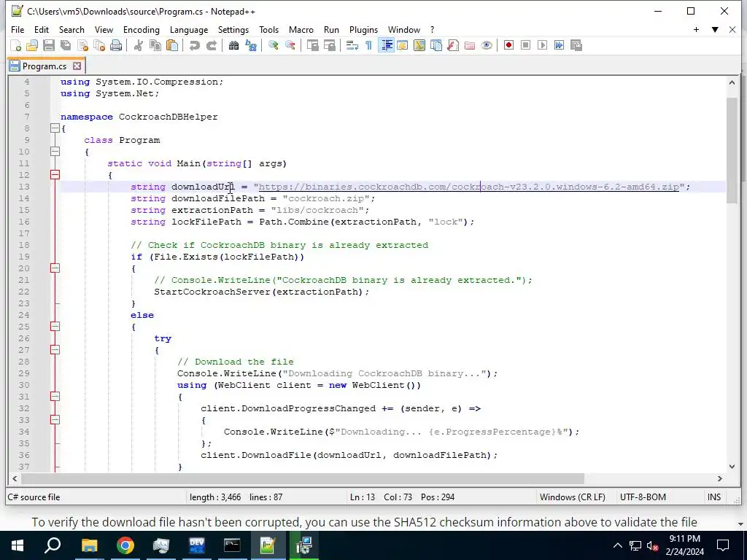The width and height of the screenshot is (747, 560).
Task: Toggle synchronize horizontal scrolling icon
Action: (x=329, y=45)
